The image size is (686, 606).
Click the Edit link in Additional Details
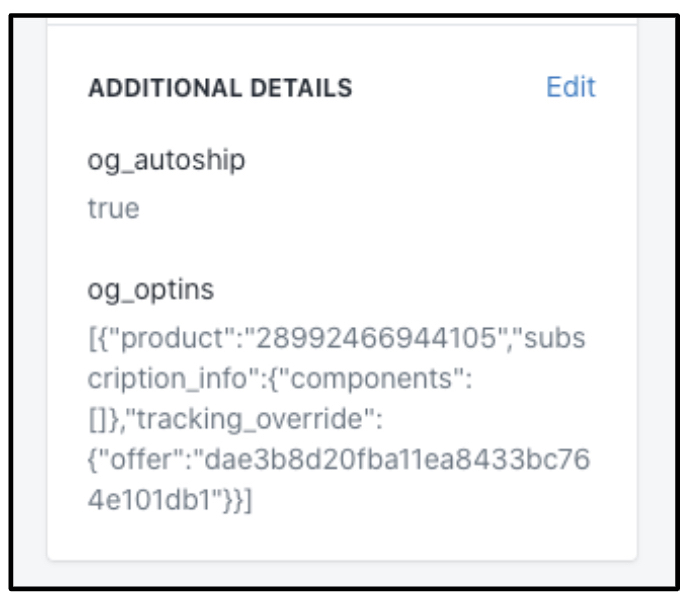click(x=570, y=87)
